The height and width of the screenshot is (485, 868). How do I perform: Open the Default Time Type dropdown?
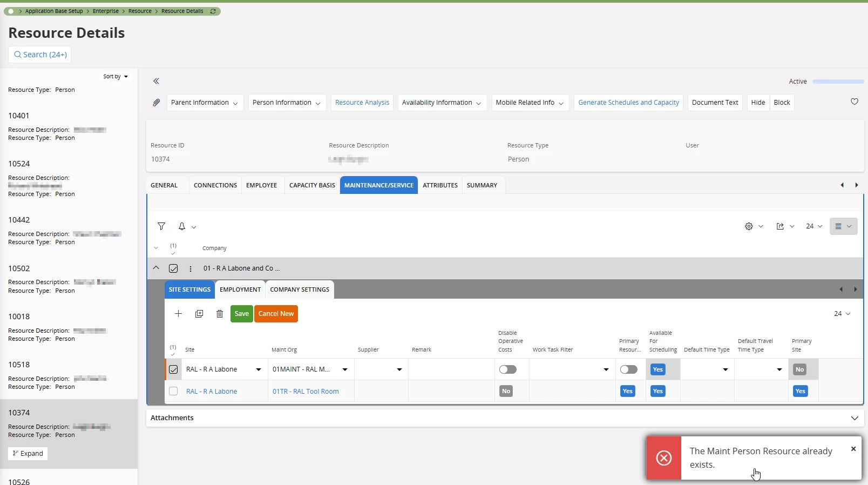coord(725,369)
